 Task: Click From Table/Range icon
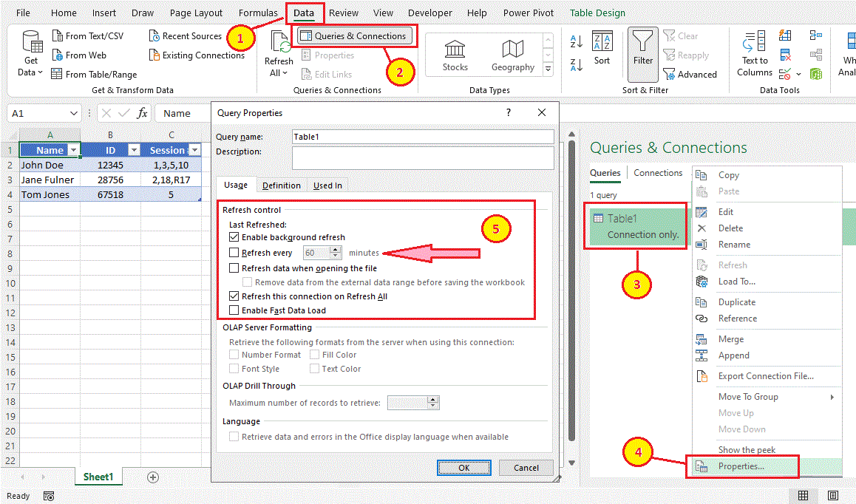pos(57,74)
